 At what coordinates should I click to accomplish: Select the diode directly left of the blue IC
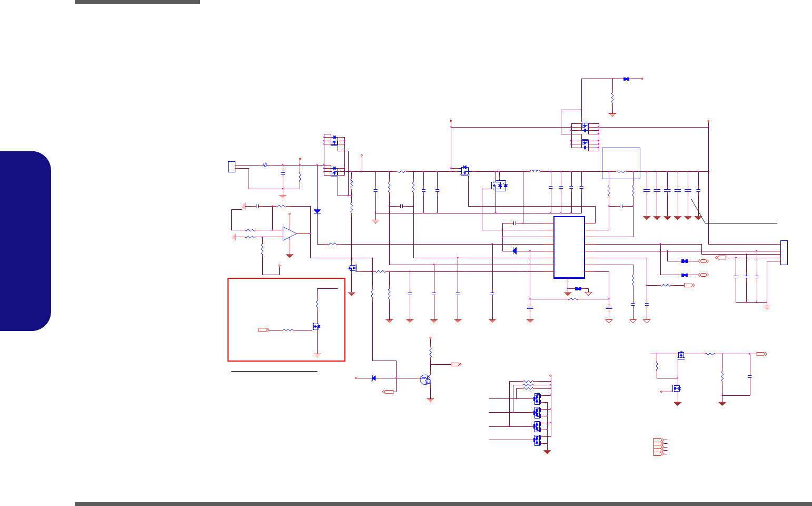coord(514,251)
